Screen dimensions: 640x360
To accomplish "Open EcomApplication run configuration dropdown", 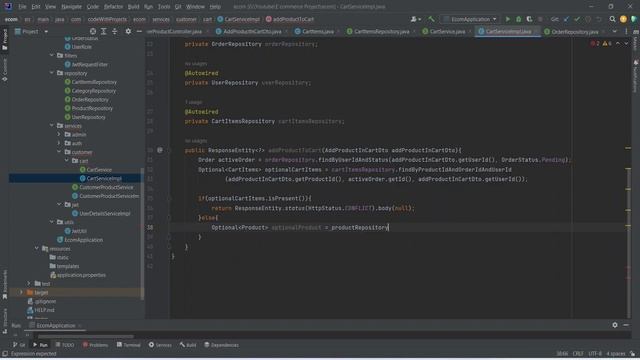I will point(470,19).
